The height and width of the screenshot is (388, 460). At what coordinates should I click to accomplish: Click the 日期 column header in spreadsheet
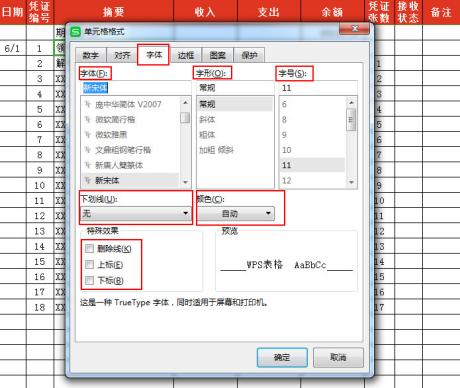13,12
